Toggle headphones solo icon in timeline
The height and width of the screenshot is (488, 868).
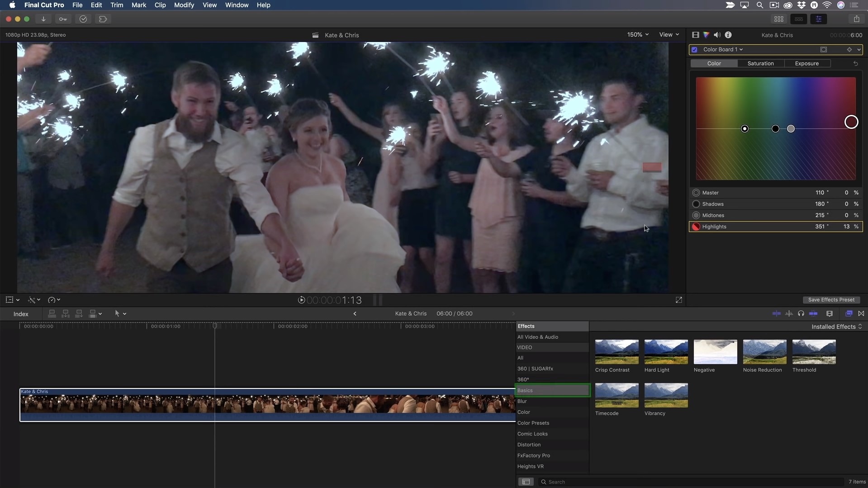coord(801,313)
